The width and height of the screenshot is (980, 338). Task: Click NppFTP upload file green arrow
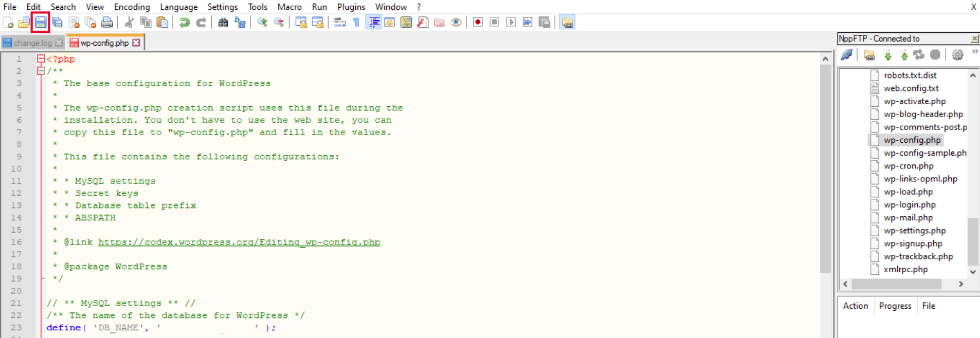point(904,55)
